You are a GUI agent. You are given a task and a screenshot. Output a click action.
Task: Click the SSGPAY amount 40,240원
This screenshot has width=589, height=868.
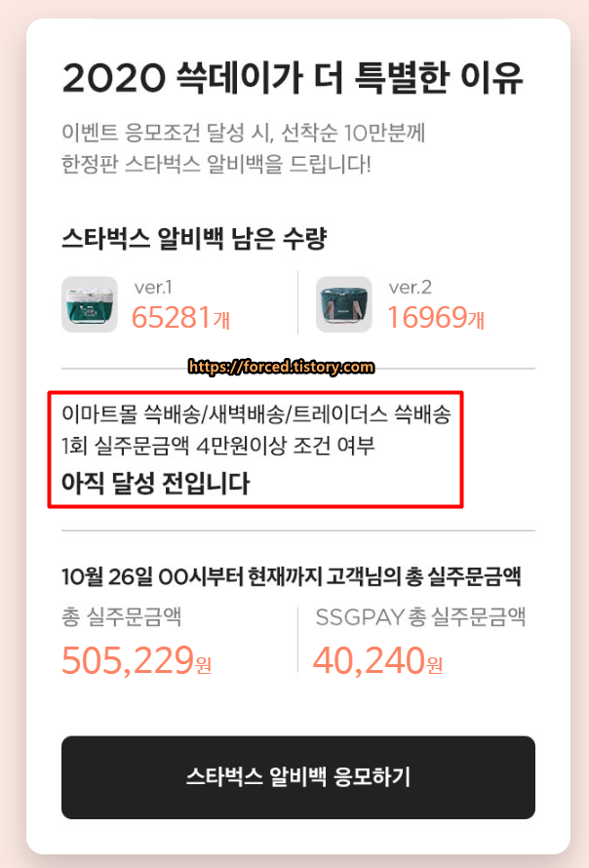click(377, 660)
